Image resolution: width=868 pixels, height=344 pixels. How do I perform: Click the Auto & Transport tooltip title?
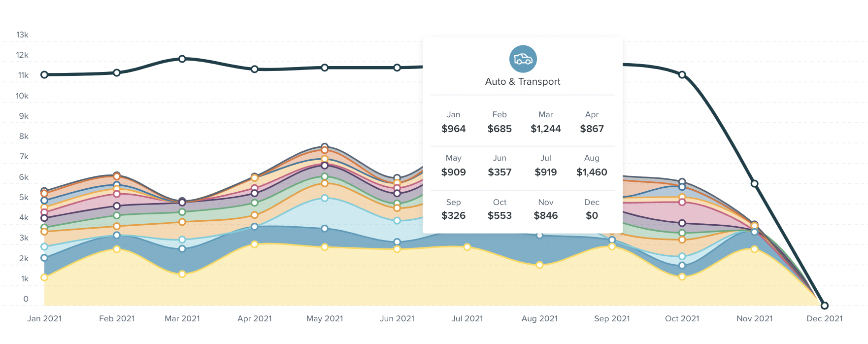[523, 82]
